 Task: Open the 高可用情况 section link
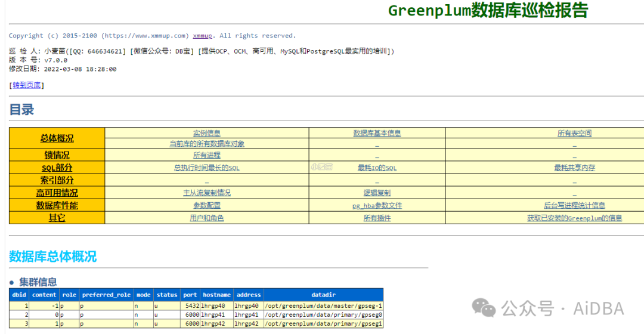tap(57, 193)
